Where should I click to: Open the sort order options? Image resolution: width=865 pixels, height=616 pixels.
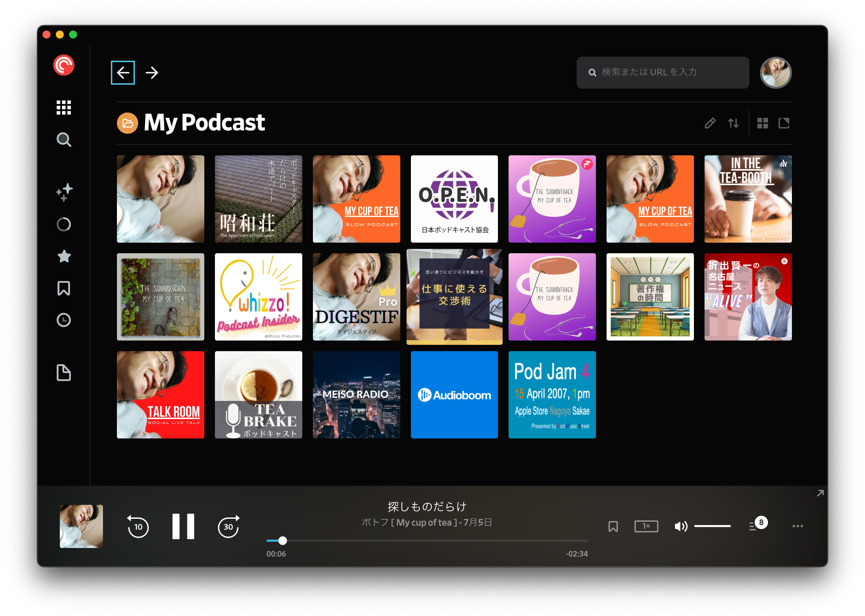coord(733,123)
